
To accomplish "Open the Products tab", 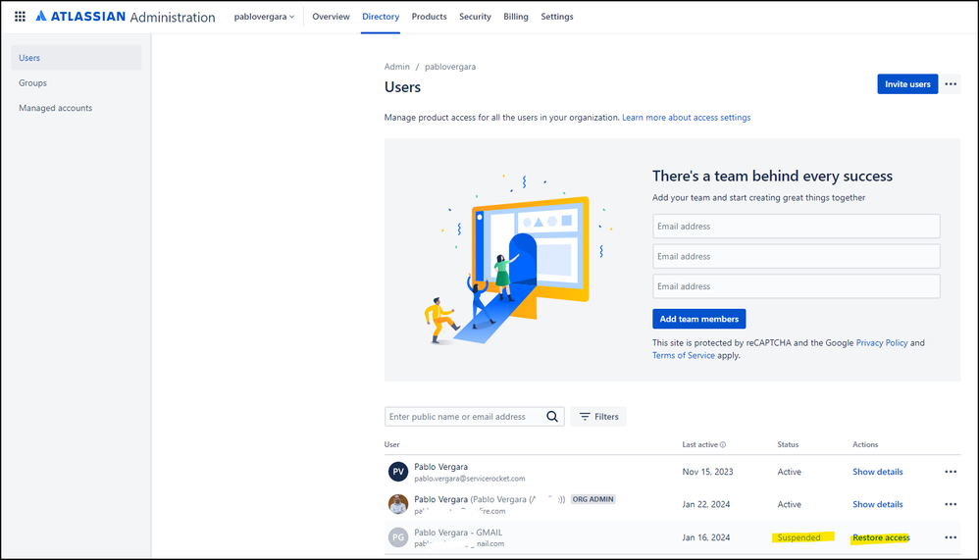I will click(x=429, y=17).
